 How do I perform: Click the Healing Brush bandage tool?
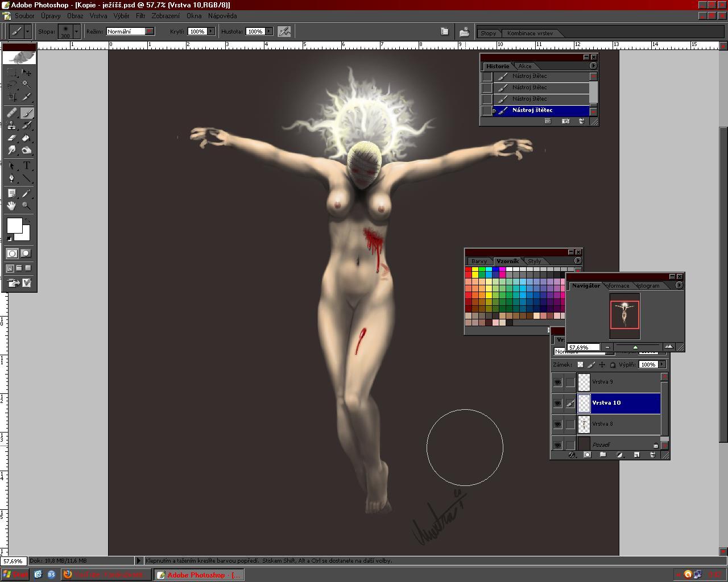[x=12, y=113]
